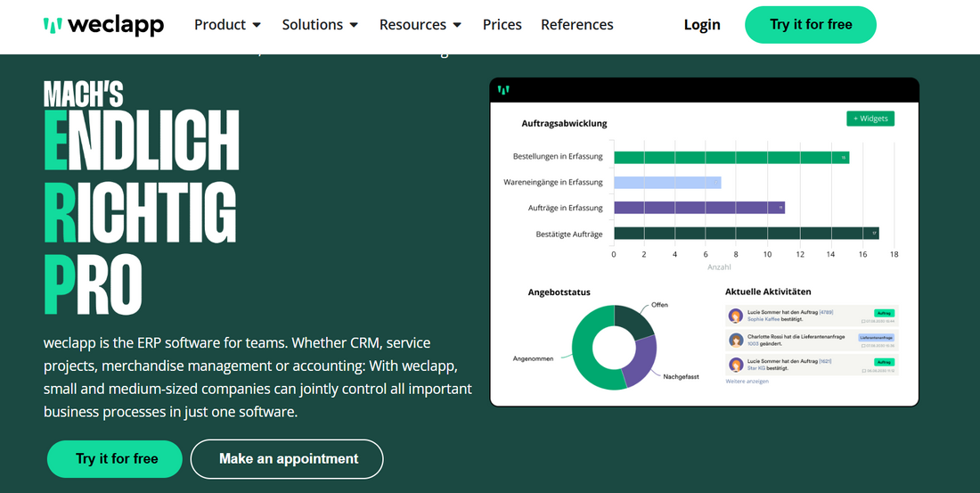
Task: Click the Aktuelle Aktivitäten heading
Action: point(768,292)
